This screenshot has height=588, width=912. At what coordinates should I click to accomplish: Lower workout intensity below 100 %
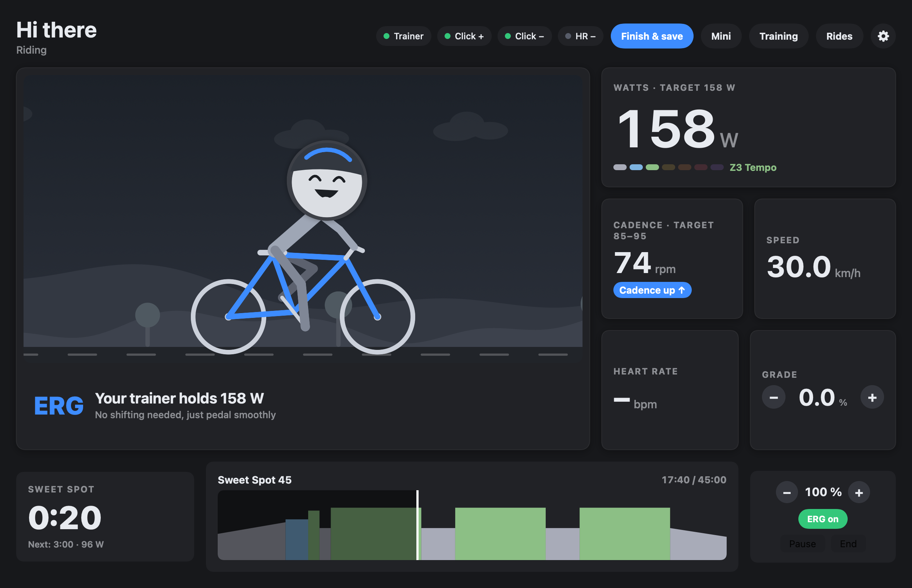[787, 492]
